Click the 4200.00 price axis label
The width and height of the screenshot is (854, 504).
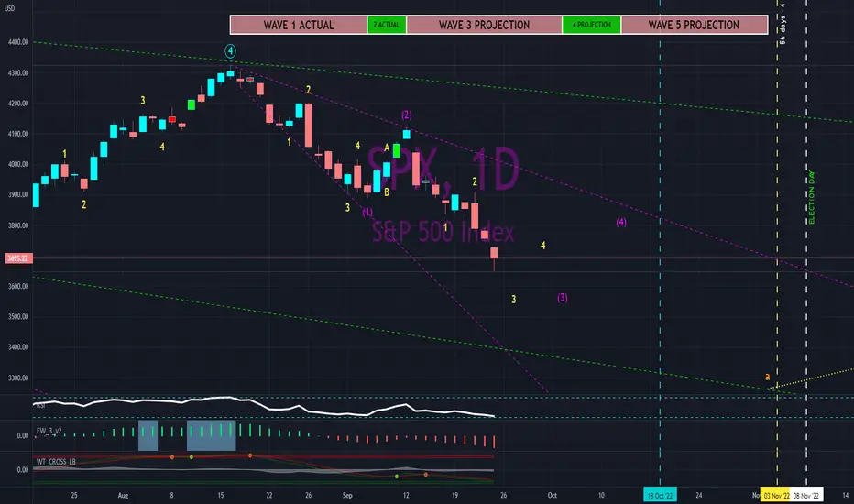(x=18, y=104)
